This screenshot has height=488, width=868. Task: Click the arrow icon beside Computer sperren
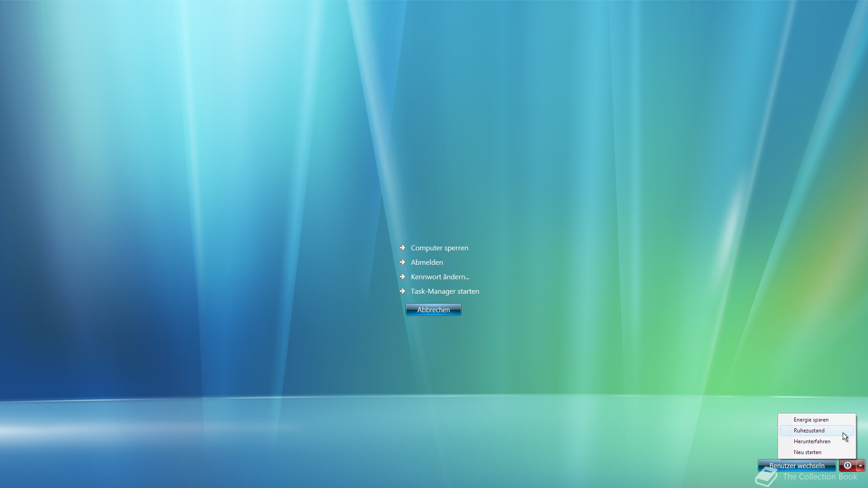[x=402, y=248]
